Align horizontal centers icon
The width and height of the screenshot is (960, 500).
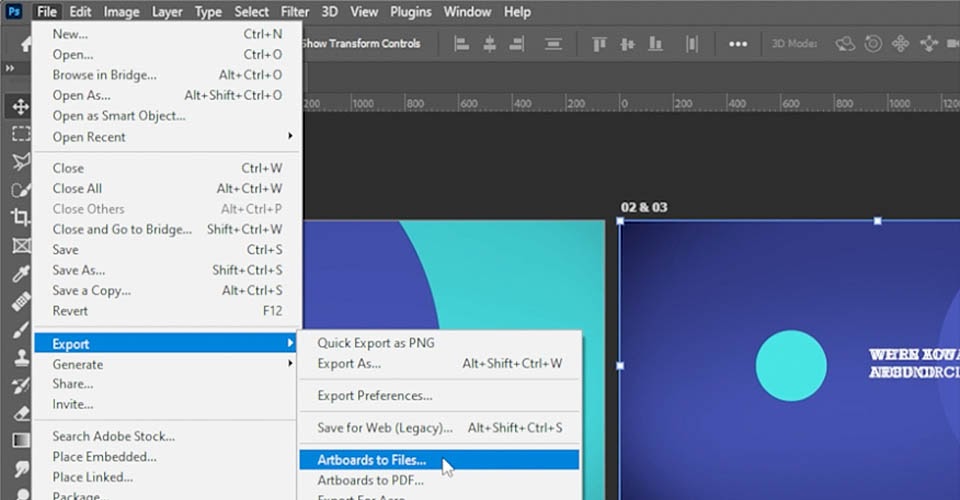pos(489,43)
